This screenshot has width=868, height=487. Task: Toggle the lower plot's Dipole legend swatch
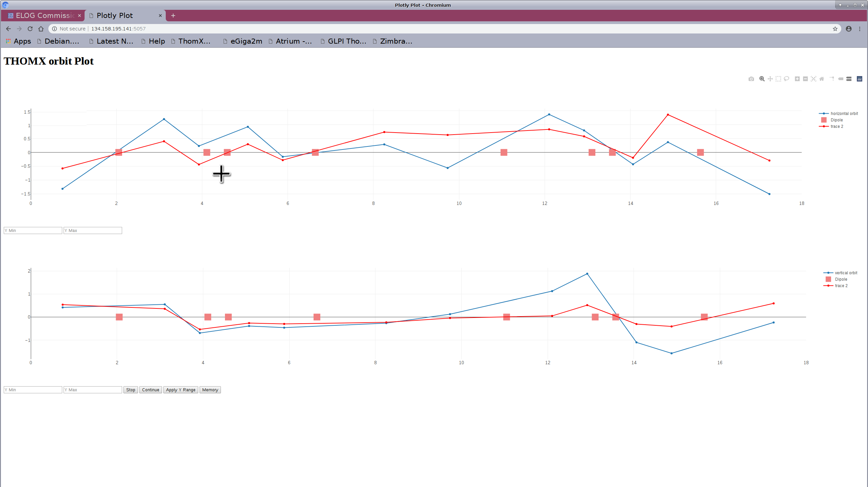point(828,279)
